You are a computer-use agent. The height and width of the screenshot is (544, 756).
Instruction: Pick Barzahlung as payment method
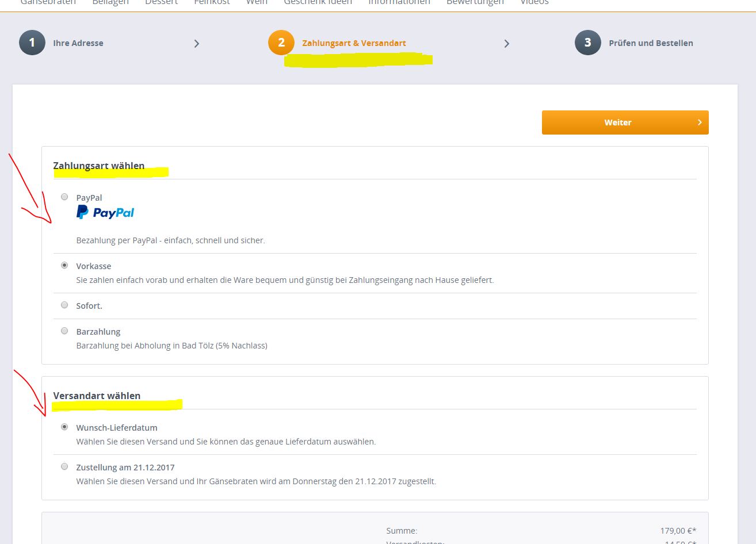(x=64, y=331)
